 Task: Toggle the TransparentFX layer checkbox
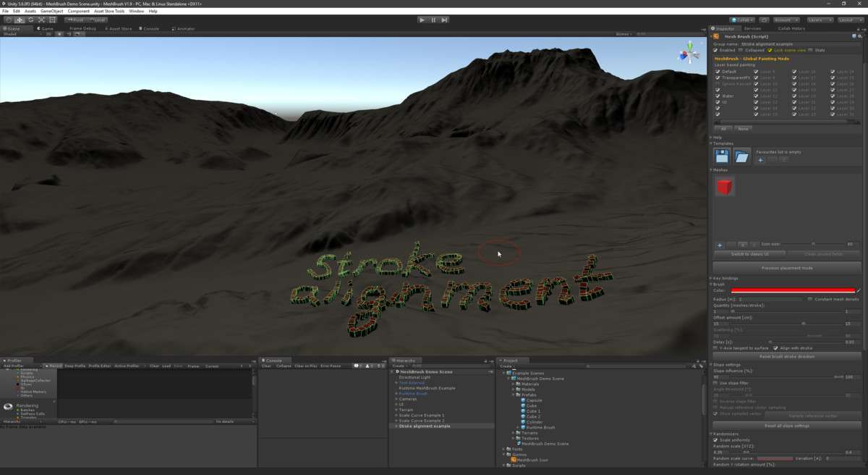coord(718,77)
